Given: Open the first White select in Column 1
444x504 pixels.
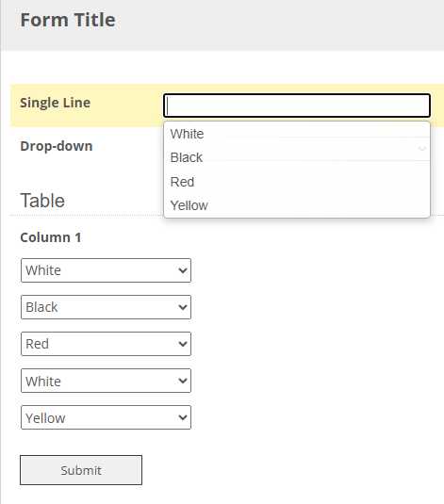Looking at the screenshot, I should [x=106, y=270].
